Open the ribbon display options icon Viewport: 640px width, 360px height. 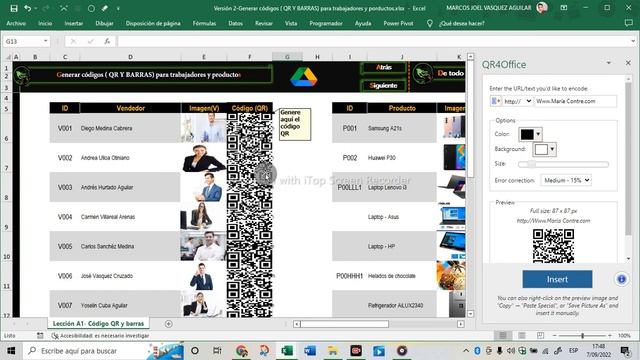[564, 8]
